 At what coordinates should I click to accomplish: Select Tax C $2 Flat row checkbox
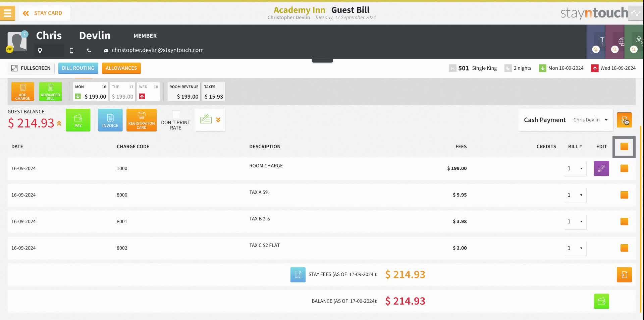pos(624,248)
